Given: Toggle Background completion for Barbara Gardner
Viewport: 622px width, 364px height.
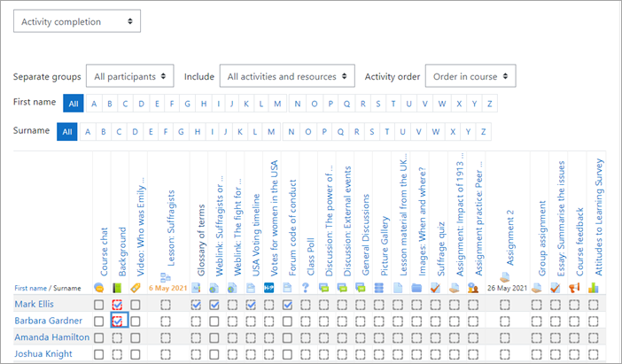Looking at the screenshot, I should click(118, 321).
